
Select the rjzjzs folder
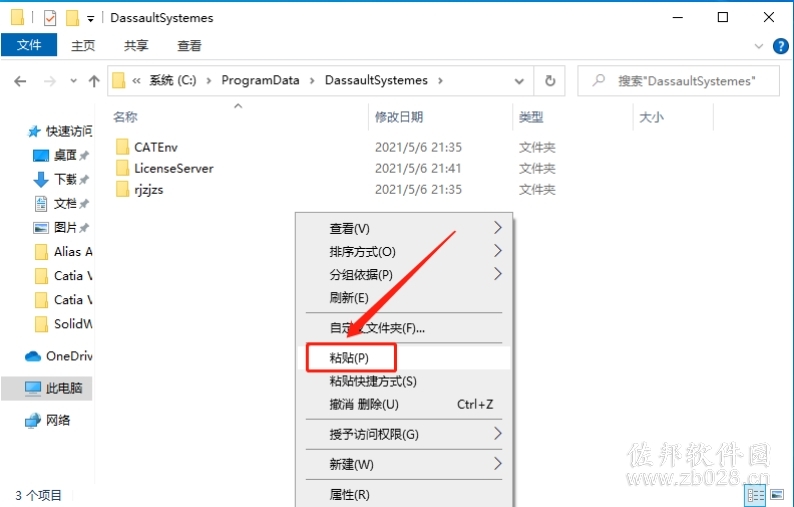(x=149, y=189)
